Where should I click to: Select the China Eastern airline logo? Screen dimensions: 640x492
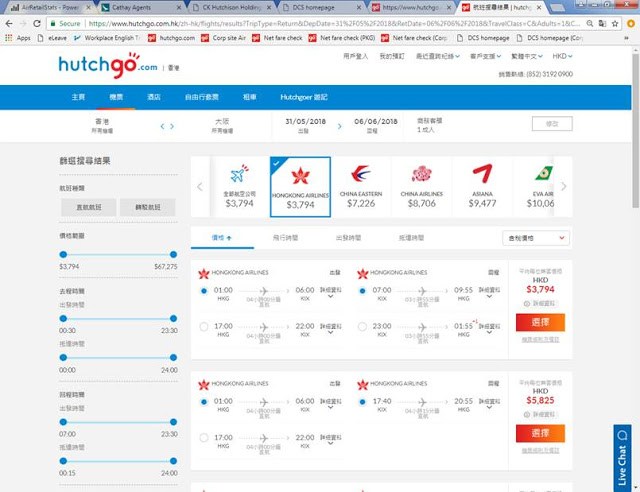pyautogui.click(x=361, y=174)
